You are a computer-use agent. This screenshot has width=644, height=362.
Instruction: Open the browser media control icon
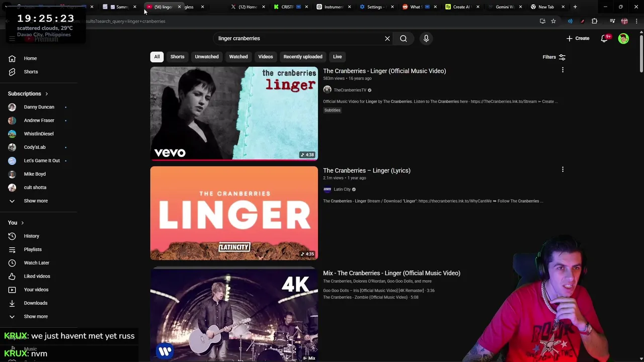612,21
